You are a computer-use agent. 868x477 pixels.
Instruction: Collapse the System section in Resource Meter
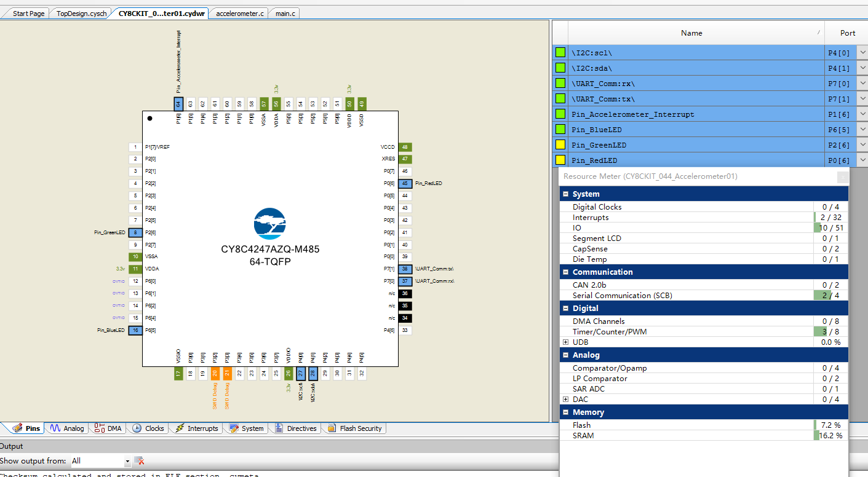click(x=566, y=194)
